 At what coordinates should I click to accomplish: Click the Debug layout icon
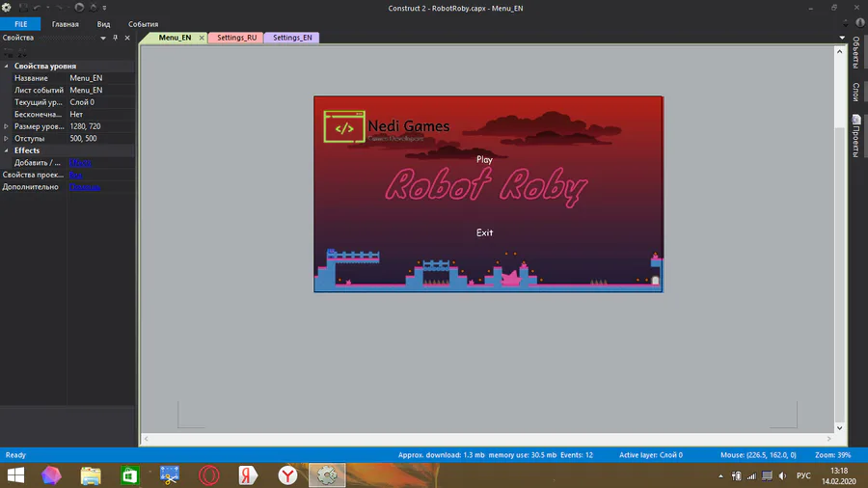click(93, 8)
